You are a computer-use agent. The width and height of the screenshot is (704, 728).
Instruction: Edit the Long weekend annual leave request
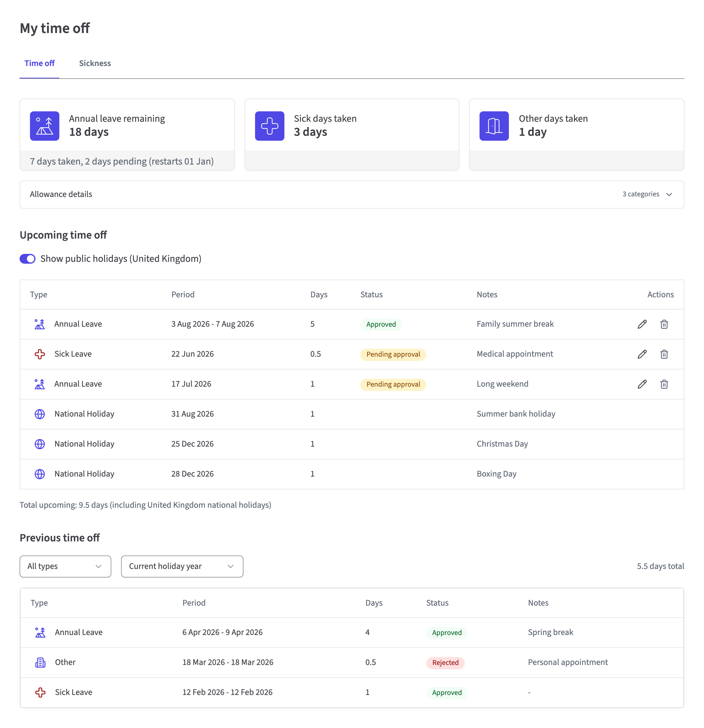[642, 384]
